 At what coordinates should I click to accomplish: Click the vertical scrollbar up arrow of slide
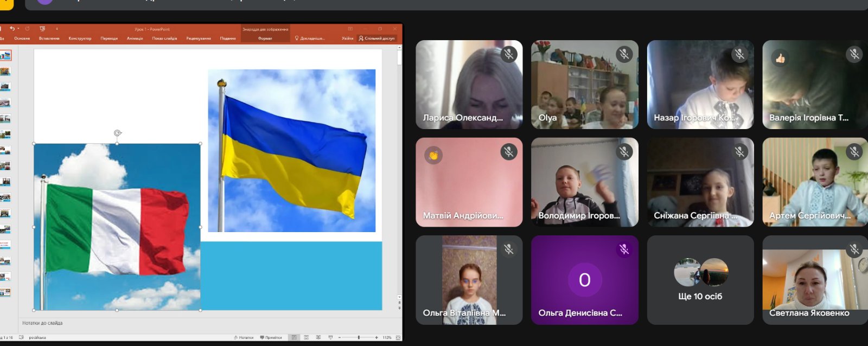click(400, 48)
